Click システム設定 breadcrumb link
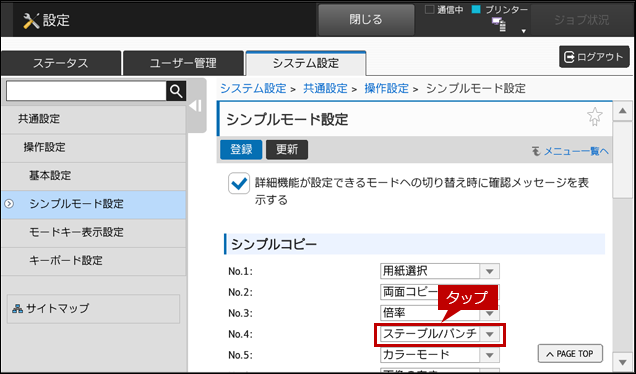The image size is (636, 374). click(253, 88)
